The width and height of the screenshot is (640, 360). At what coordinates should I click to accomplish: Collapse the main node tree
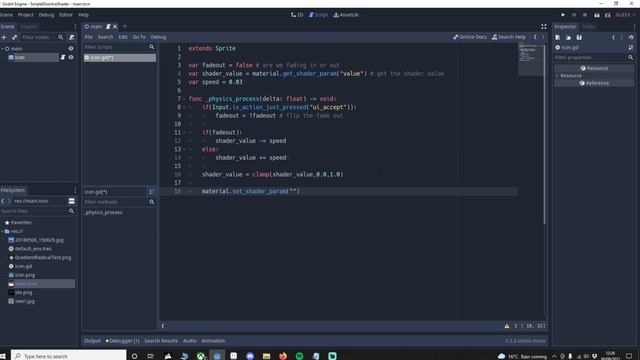click(x=2, y=49)
